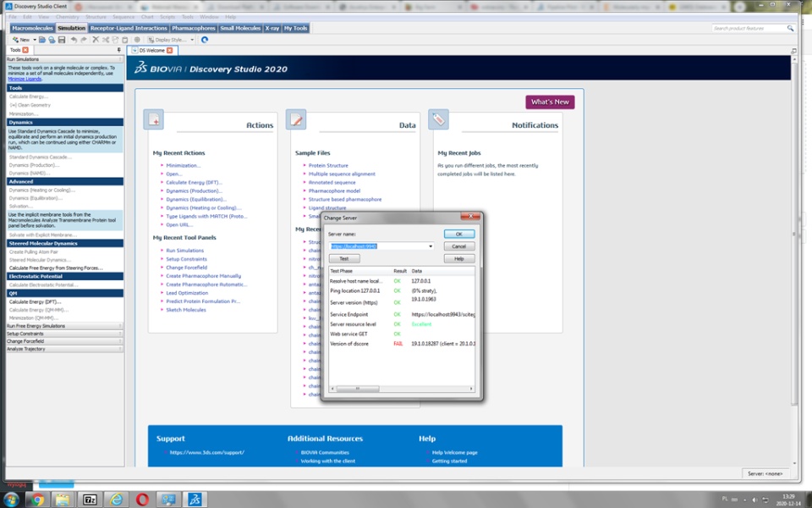Open the Sketch Molecules link
Image resolution: width=812 pixels, height=508 pixels.
tap(186, 310)
